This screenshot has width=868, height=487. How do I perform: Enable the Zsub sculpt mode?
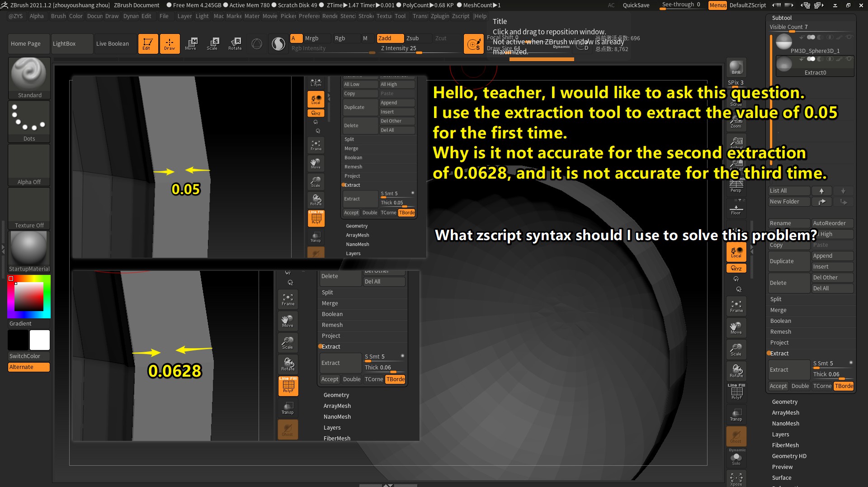point(412,38)
